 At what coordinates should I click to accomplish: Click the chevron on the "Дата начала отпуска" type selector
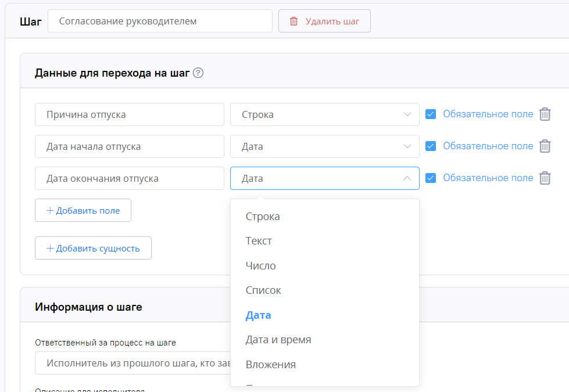click(407, 146)
